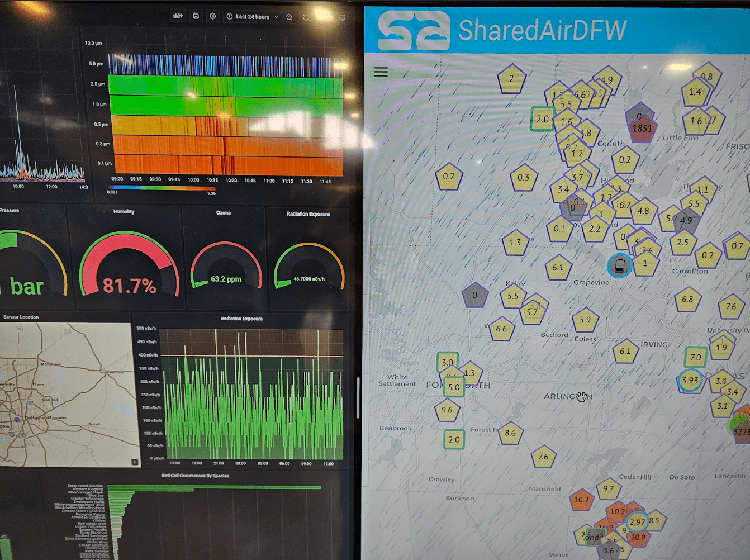750x560 pixels.
Task: Click the divider handle between the two panes
Action: click(358, 397)
